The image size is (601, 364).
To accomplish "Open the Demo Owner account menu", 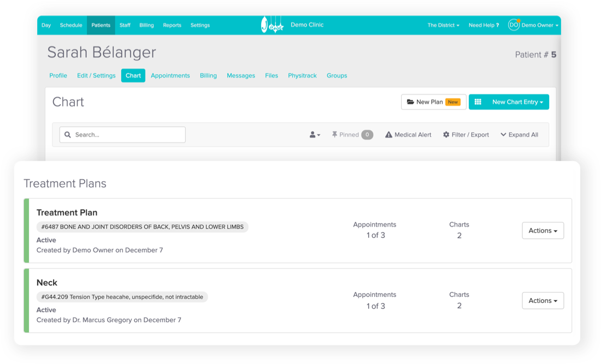I will [538, 25].
